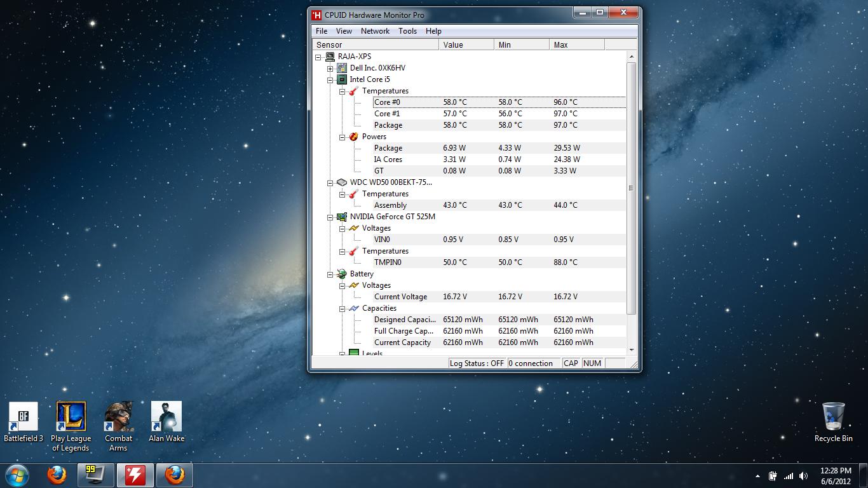The width and height of the screenshot is (868, 488).
Task: Click the 0 connection status field
Action: click(534, 363)
